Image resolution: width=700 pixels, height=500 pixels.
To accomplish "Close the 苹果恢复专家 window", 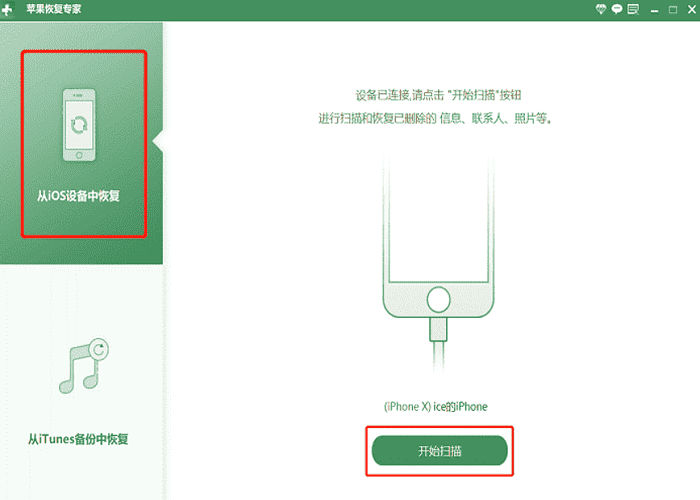I will coord(692,9).
